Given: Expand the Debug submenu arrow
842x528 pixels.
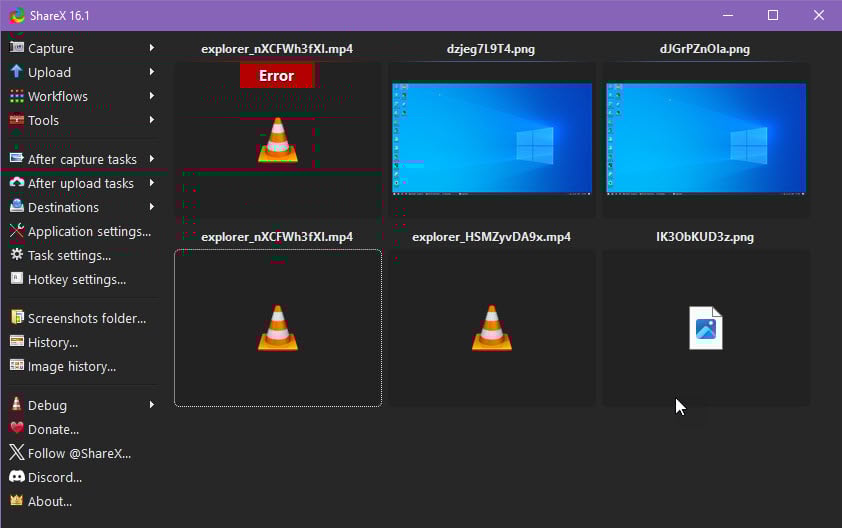Looking at the screenshot, I should pos(152,405).
